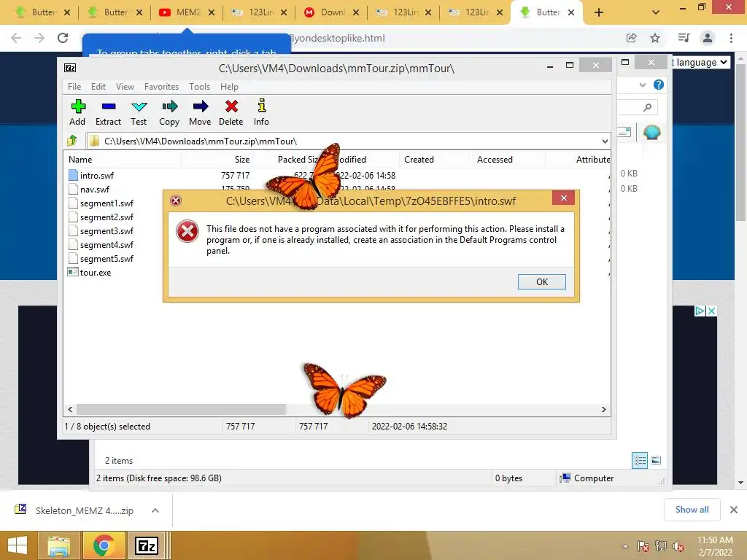Select the segment3.swf file
747x560 pixels.
click(107, 231)
